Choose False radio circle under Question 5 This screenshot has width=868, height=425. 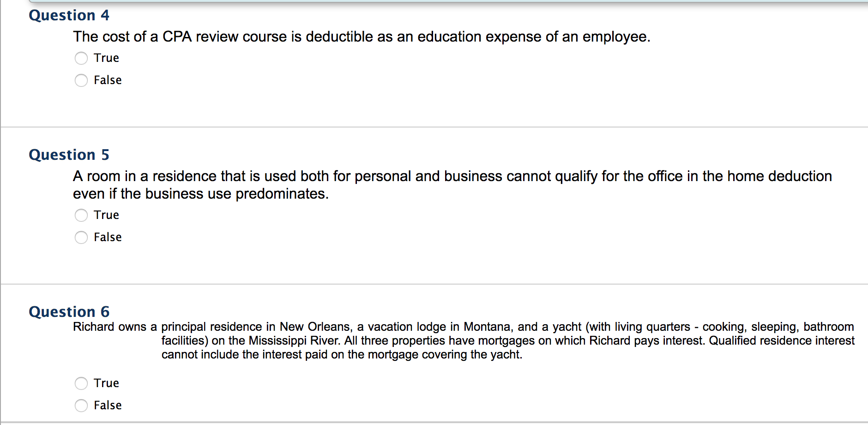click(x=81, y=237)
